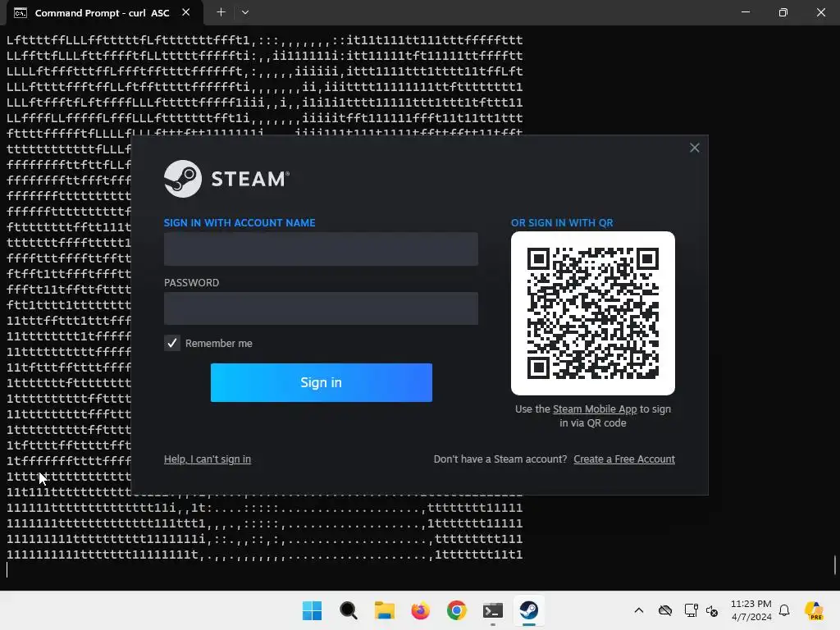
Task: Open a new terminal tab with plus button
Action: pos(221,12)
